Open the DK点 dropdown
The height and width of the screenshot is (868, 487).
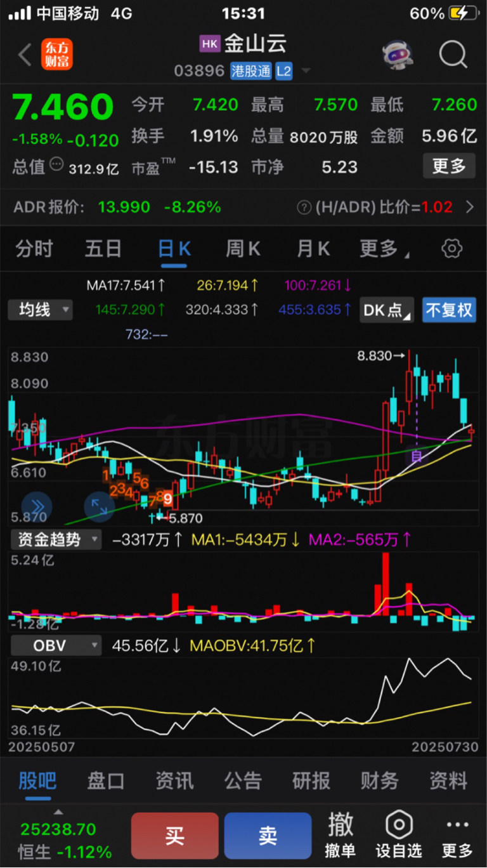(x=387, y=310)
